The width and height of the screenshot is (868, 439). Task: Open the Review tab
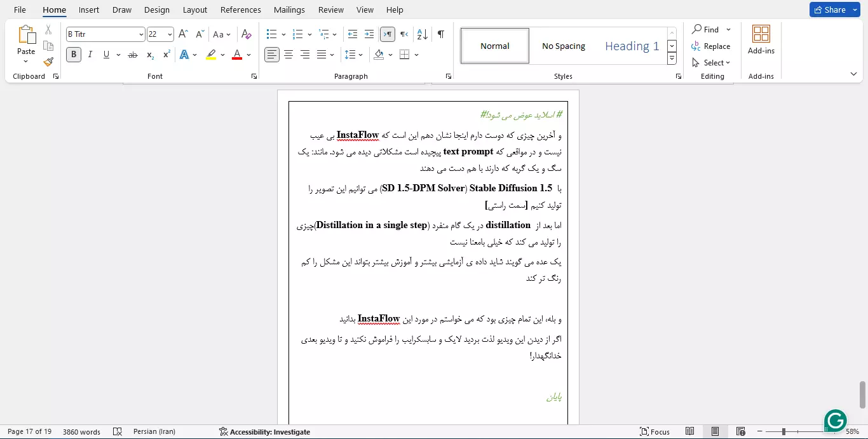[331, 10]
